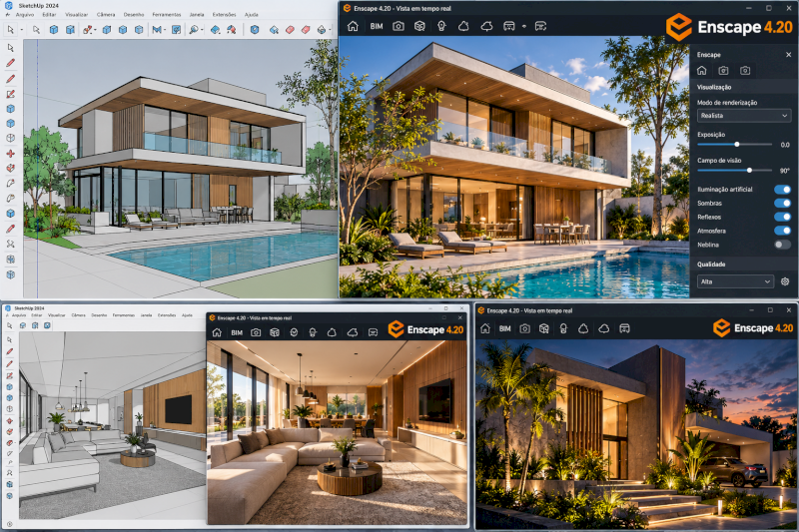This screenshot has height=532, width=799.
Task: Close the Enscape side panel with its X
Action: (x=788, y=55)
